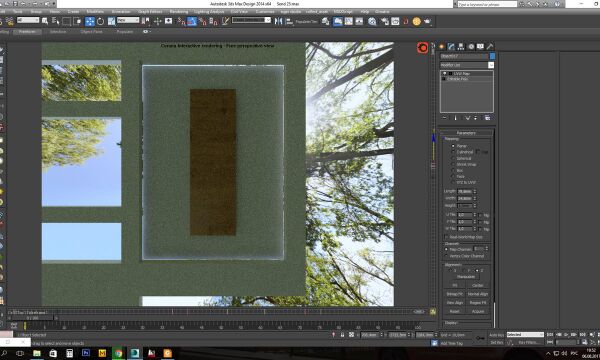Toggle Window/Crossing selection mode
Screen dimensions: 600x360
point(77,21)
